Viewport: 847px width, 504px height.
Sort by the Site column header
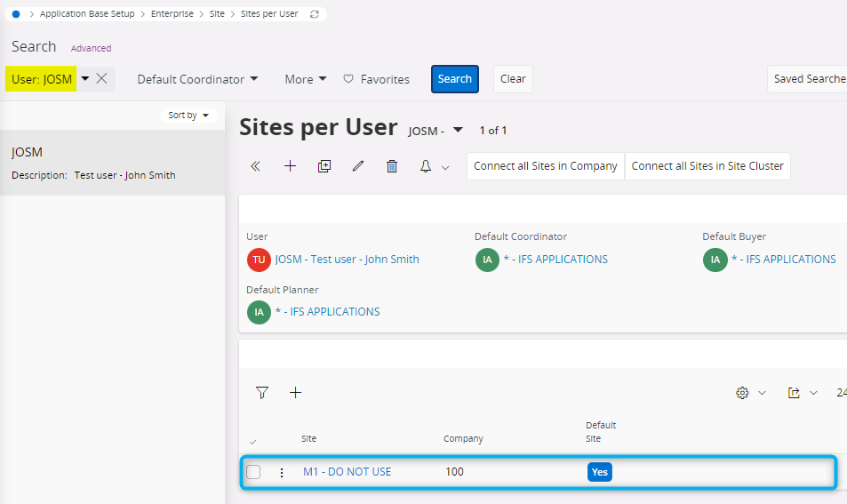click(309, 438)
